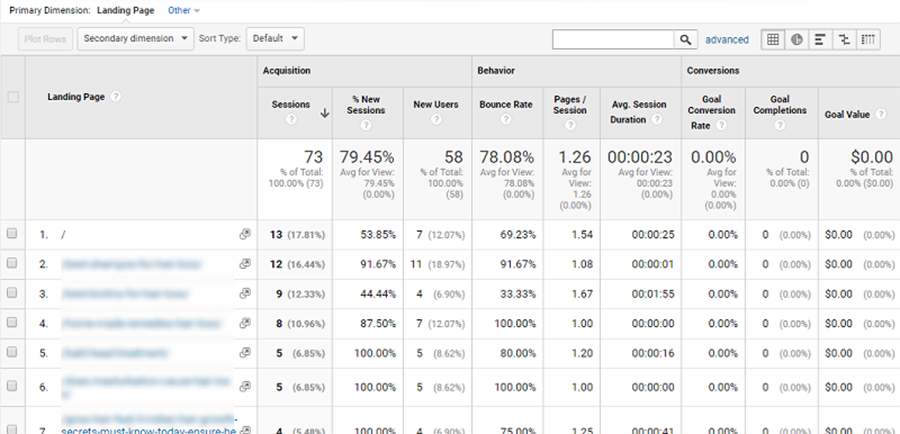Switch to the Data table view icon

point(773,39)
